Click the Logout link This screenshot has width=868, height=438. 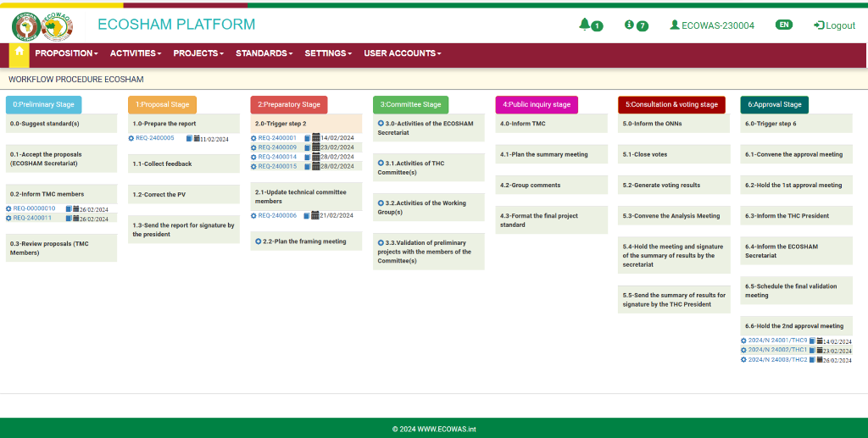[x=834, y=25]
